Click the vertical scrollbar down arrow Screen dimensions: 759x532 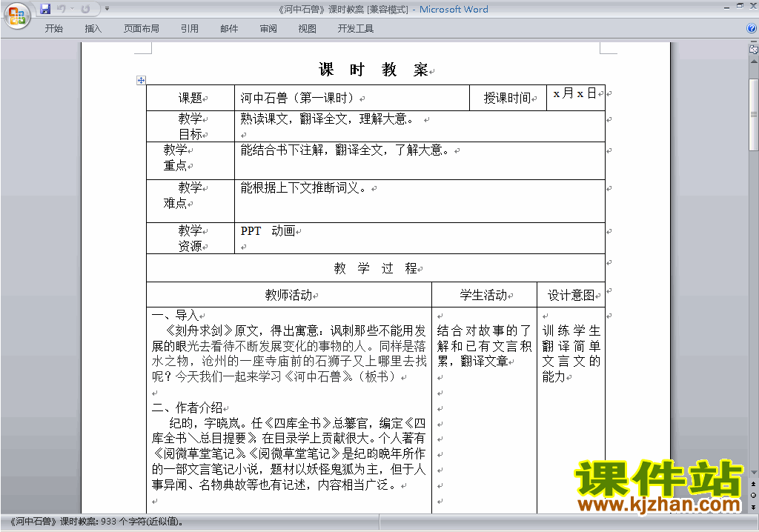pos(754,473)
